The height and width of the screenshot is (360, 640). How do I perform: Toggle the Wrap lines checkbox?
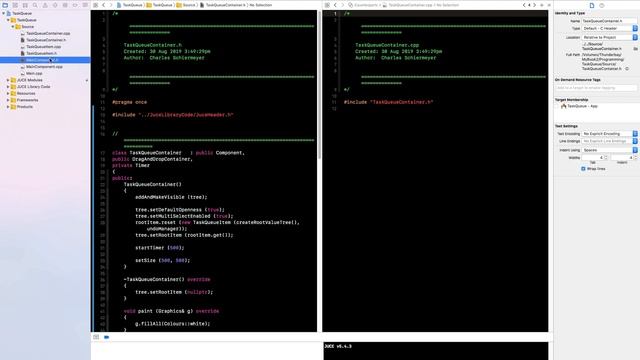pos(583,169)
